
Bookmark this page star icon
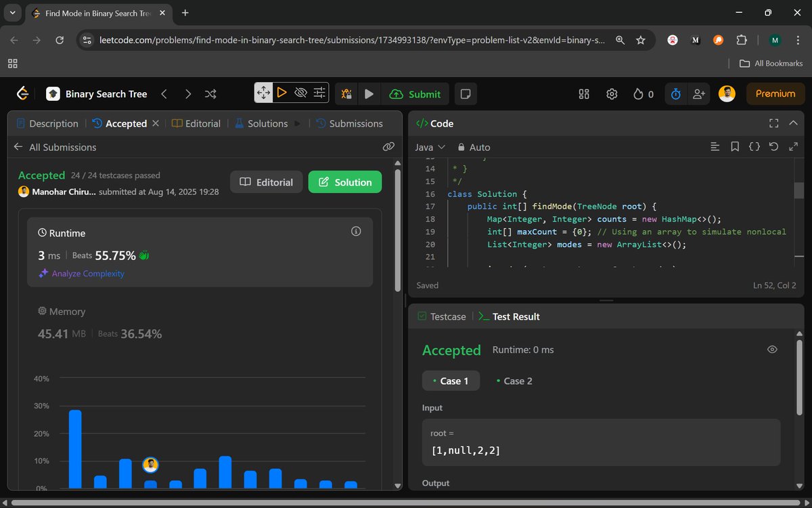pos(640,40)
